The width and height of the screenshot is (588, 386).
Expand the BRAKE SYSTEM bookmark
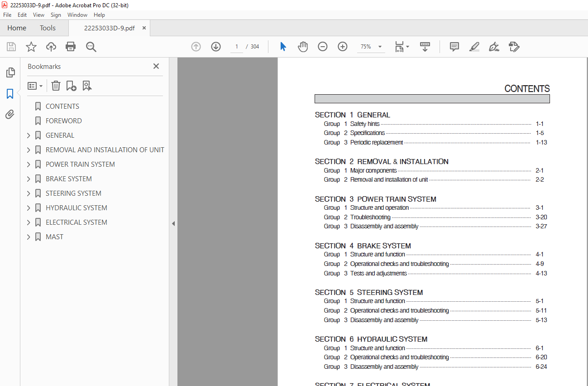tap(29, 179)
